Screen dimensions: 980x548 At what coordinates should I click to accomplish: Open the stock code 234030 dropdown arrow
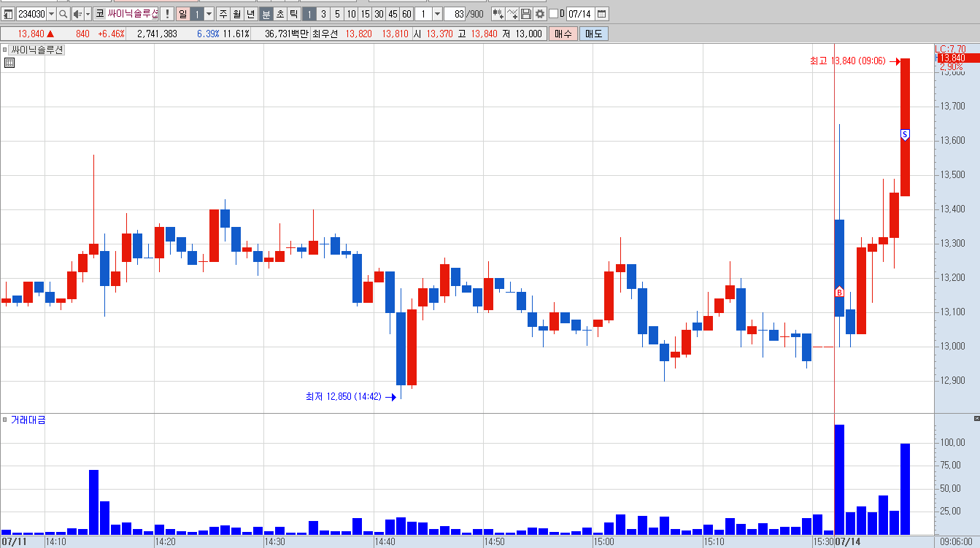click(x=51, y=14)
